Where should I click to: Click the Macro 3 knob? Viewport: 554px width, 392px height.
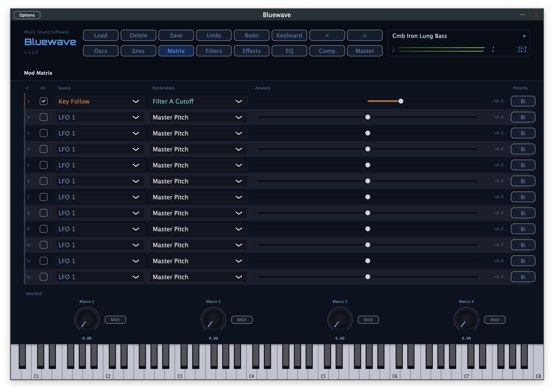point(340,319)
